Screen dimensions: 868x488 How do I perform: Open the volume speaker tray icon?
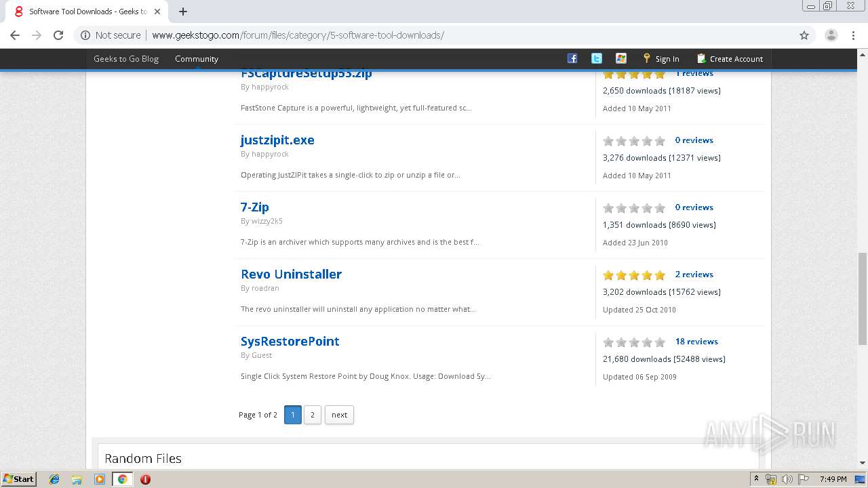(787, 479)
